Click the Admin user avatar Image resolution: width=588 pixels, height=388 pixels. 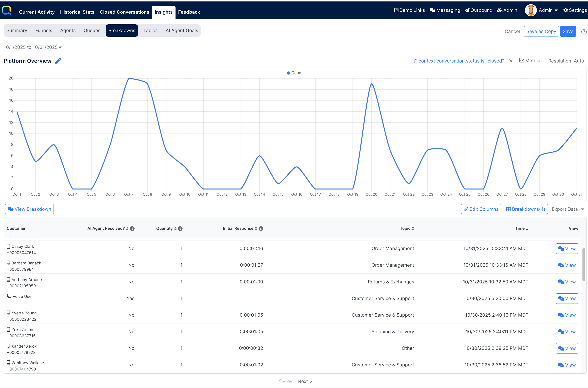point(531,10)
